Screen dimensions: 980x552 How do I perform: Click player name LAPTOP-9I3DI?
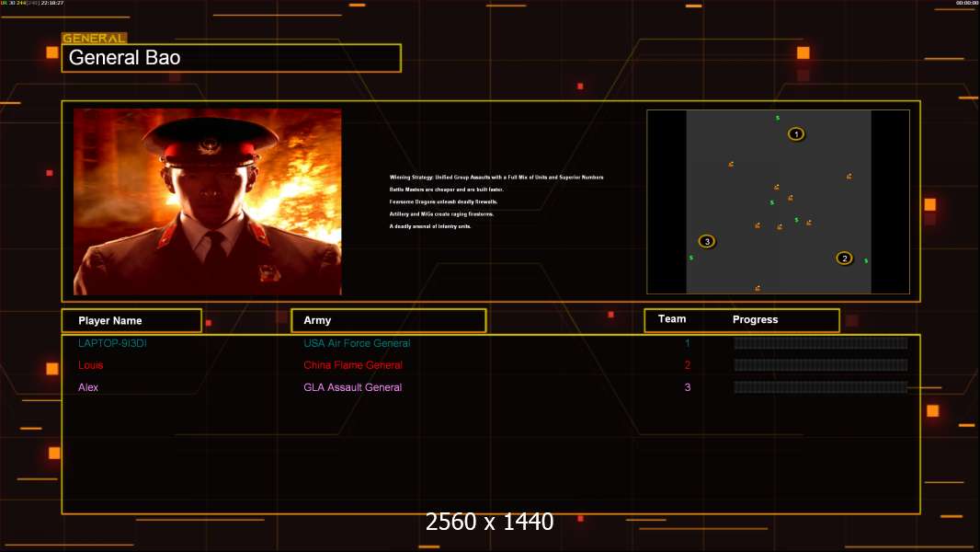(x=112, y=343)
